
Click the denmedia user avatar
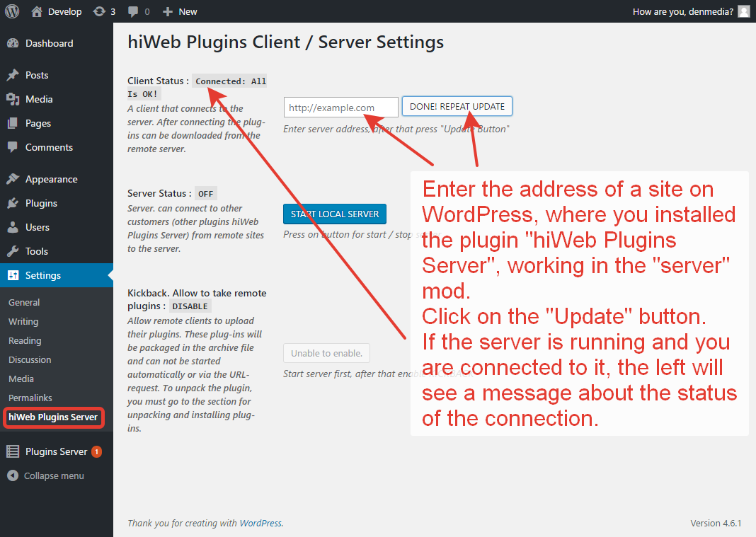(744, 11)
